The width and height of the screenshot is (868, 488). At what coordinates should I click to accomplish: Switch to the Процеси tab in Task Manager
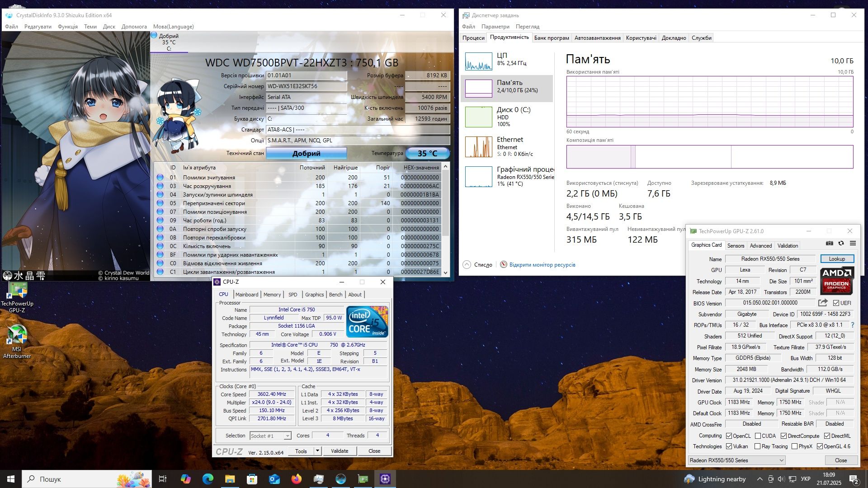tap(473, 38)
